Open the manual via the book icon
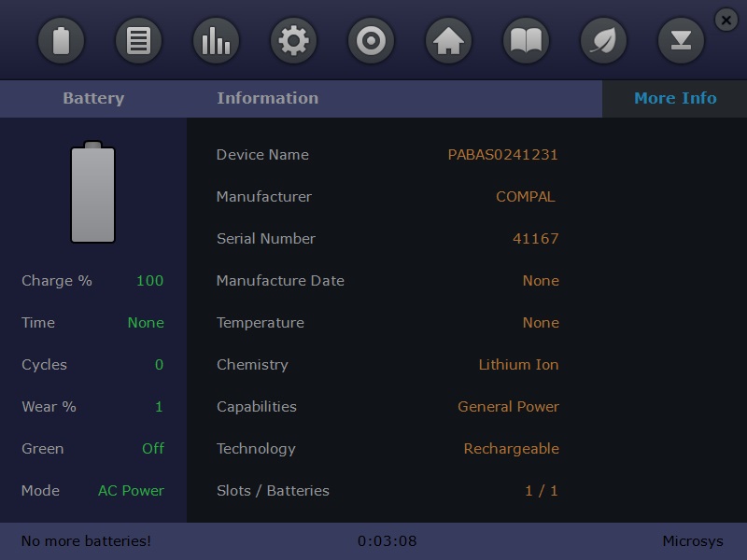This screenshot has height=560, width=747. (526, 40)
